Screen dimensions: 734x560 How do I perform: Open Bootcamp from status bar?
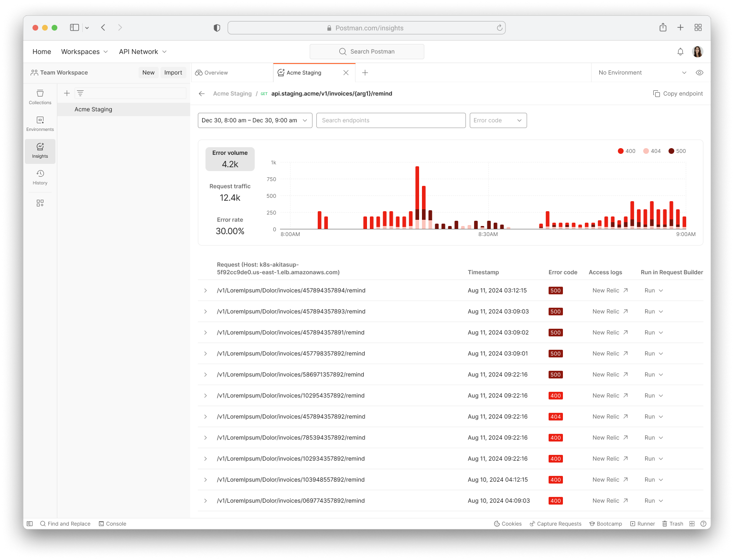605,524
